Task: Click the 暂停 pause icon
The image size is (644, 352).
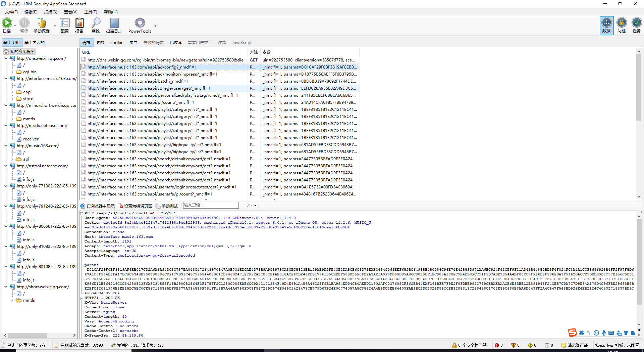Action: [x=24, y=23]
